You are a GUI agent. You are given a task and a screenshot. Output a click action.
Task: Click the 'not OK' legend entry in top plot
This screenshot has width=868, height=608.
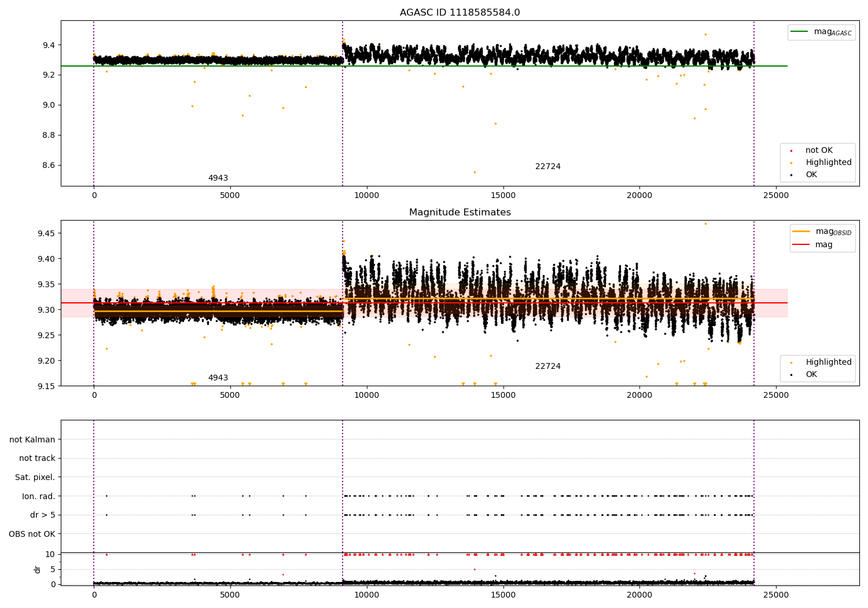tap(819, 151)
